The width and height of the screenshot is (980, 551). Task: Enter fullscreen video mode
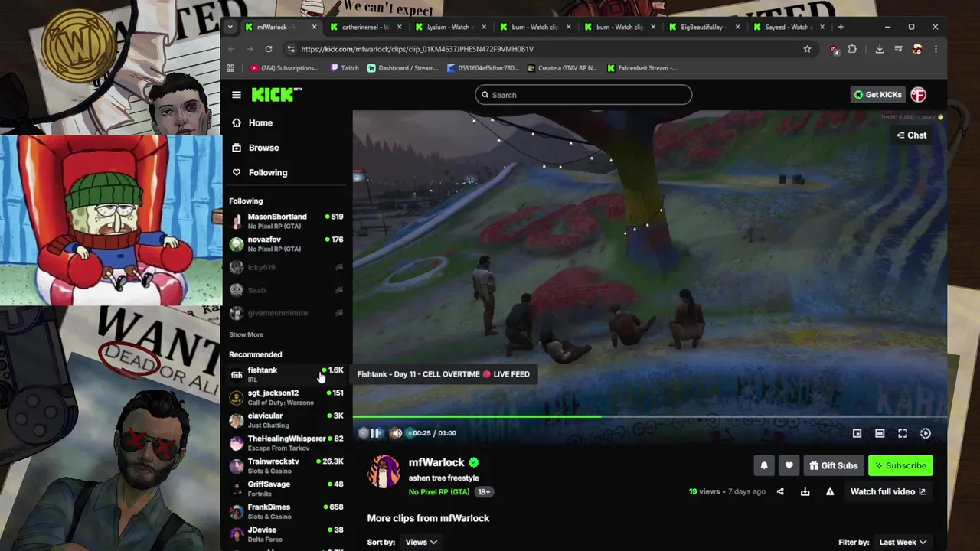click(x=903, y=433)
